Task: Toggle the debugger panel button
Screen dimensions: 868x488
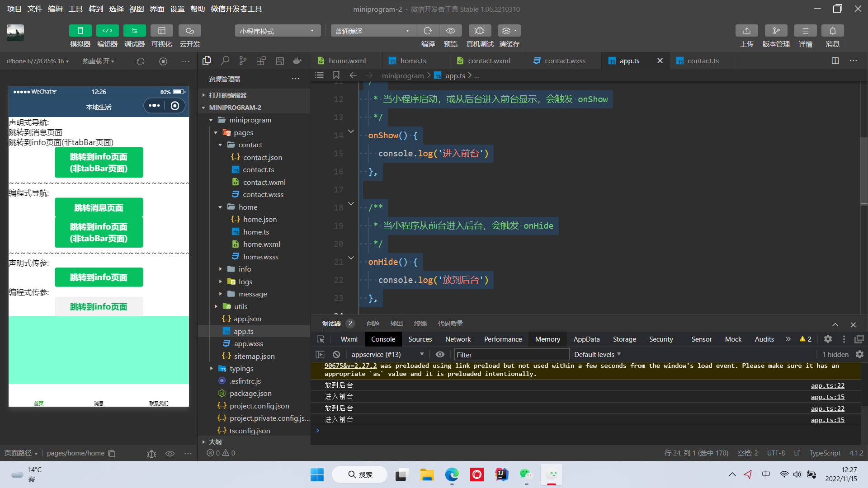Action: [134, 31]
